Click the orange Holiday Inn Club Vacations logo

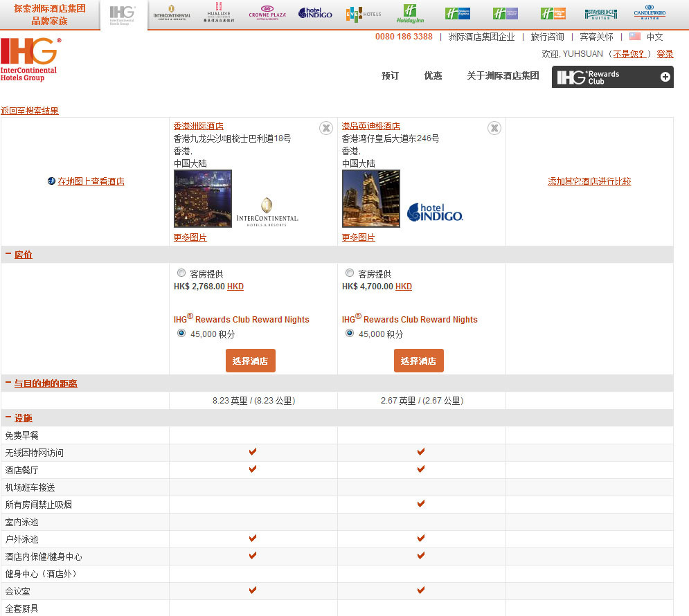(553, 14)
